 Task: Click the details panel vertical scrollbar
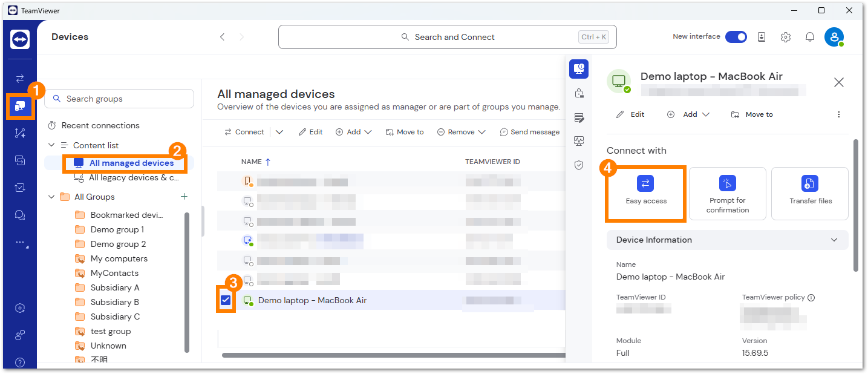pyautogui.click(x=855, y=206)
